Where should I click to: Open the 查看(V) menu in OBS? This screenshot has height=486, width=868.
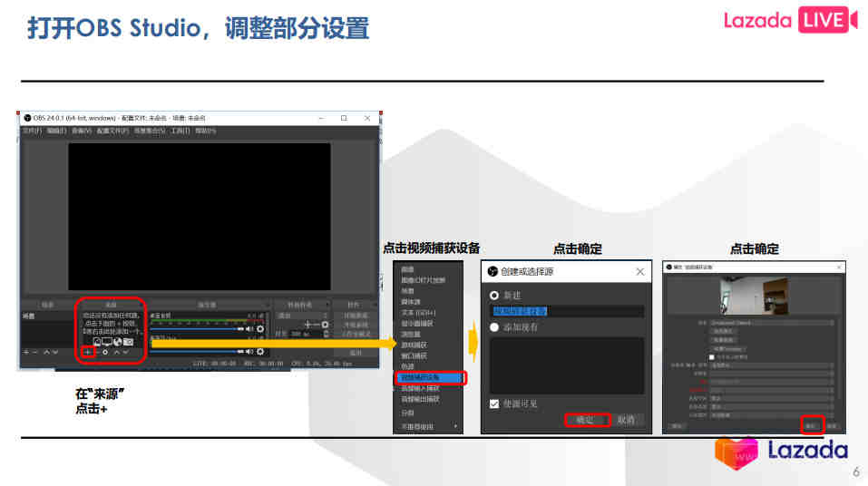point(81,131)
